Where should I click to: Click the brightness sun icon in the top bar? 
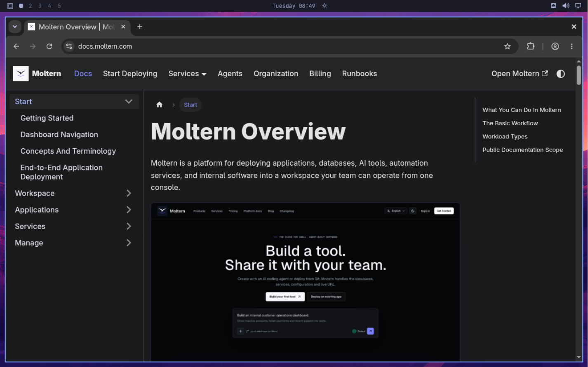point(325,6)
